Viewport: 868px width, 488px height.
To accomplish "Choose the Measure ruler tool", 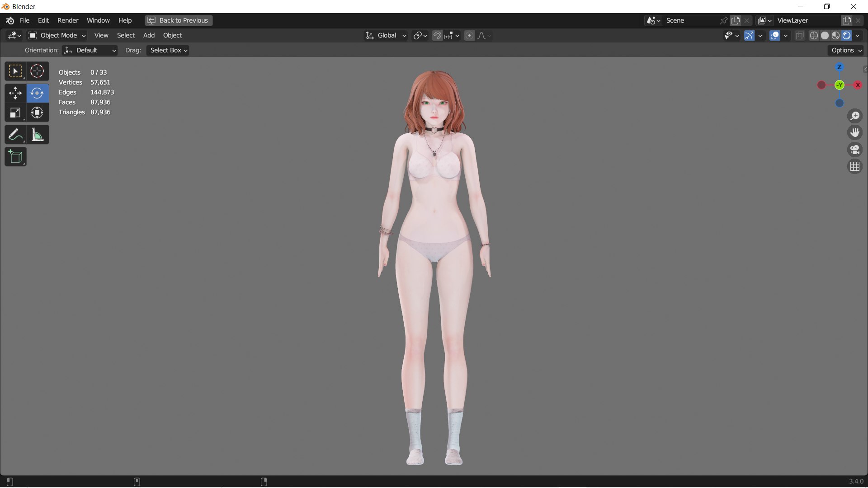I will (x=37, y=135).
